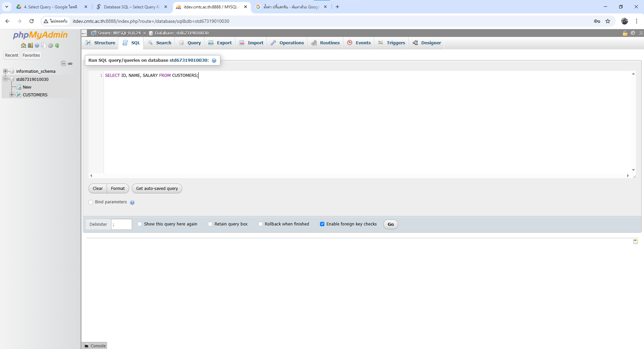This screenshot has height=349, width=644.
Task: Open page-related settings gear at top right
Action: point(633,33)
